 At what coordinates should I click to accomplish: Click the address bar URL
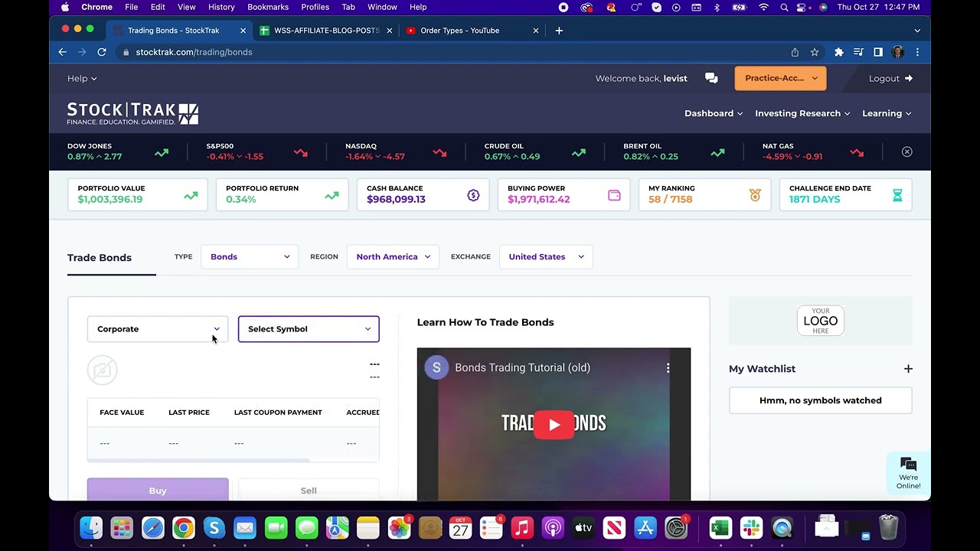click(194, 52)
